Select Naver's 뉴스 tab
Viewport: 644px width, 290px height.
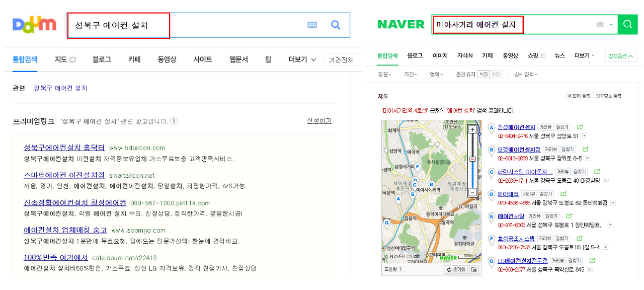[x=559, y=56]
